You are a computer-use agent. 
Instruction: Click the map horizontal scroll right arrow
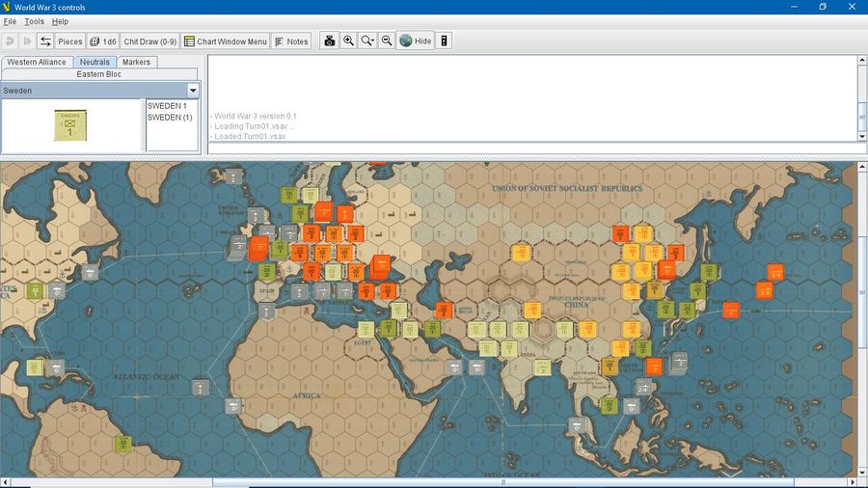[853, 482]
